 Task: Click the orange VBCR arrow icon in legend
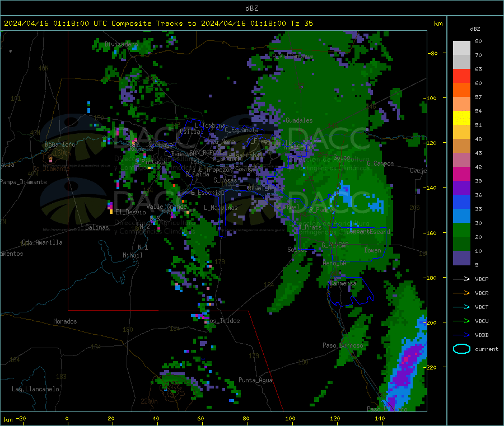461,293
